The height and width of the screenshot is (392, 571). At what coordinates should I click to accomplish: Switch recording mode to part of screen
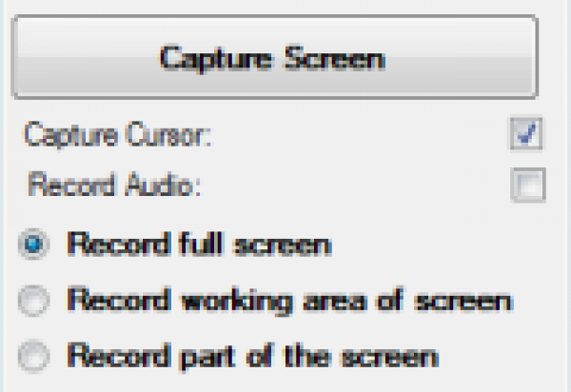[x=33, y=358]
